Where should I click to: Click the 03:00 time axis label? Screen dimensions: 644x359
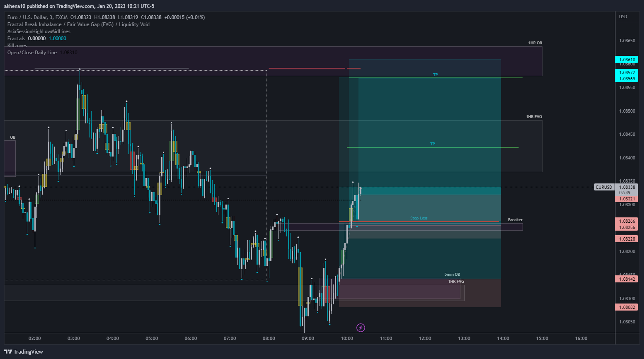74,338
